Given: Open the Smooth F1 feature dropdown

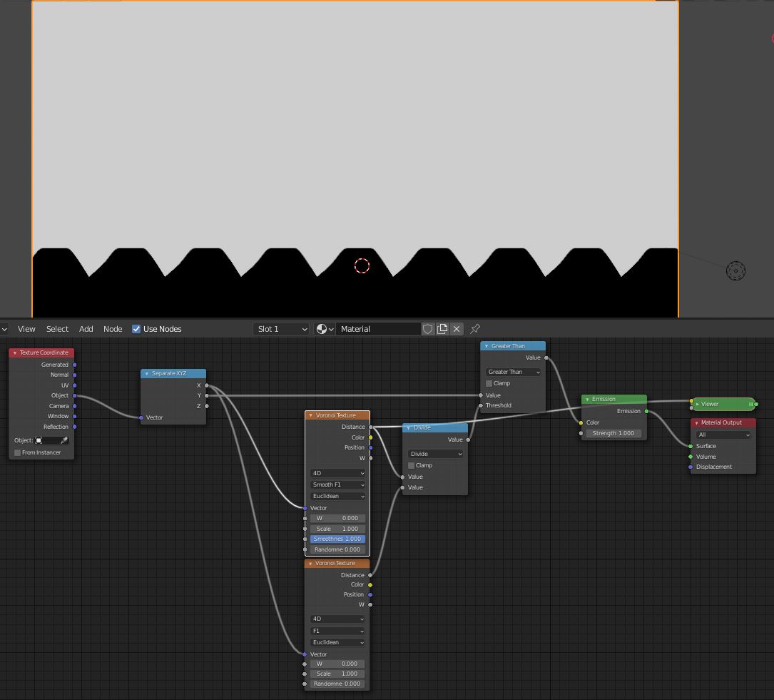Looking at the screenshot, I should coord(337,485).
